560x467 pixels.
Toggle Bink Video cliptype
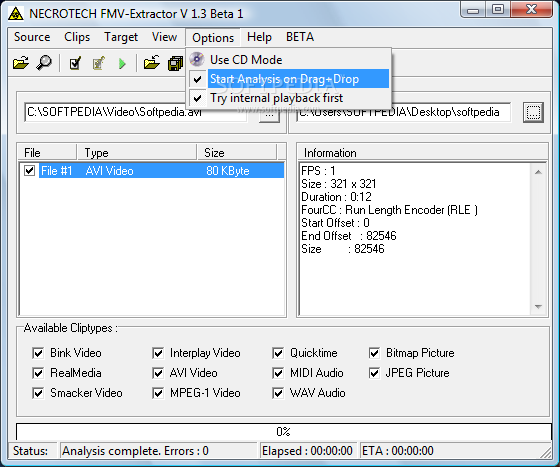(x=38, y=353)
